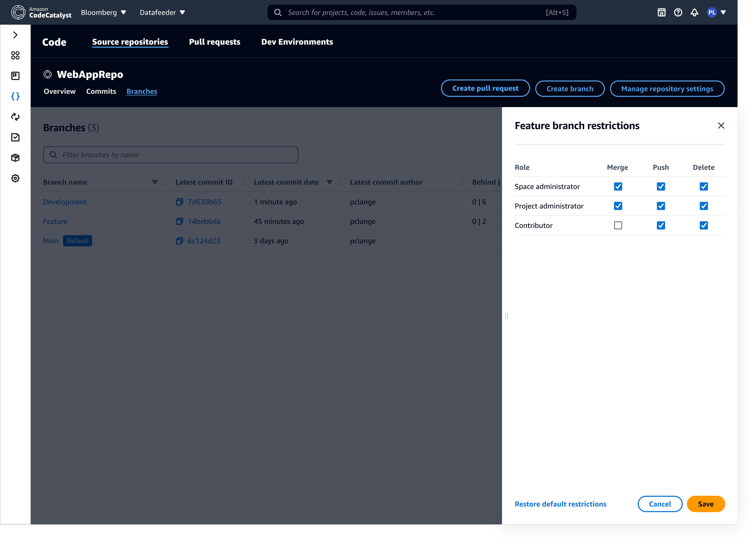The height and width of the screenshot is (546, 756).
Task: Open the Commits tab of WebAppRepo
Action: (x=101, y=91)
